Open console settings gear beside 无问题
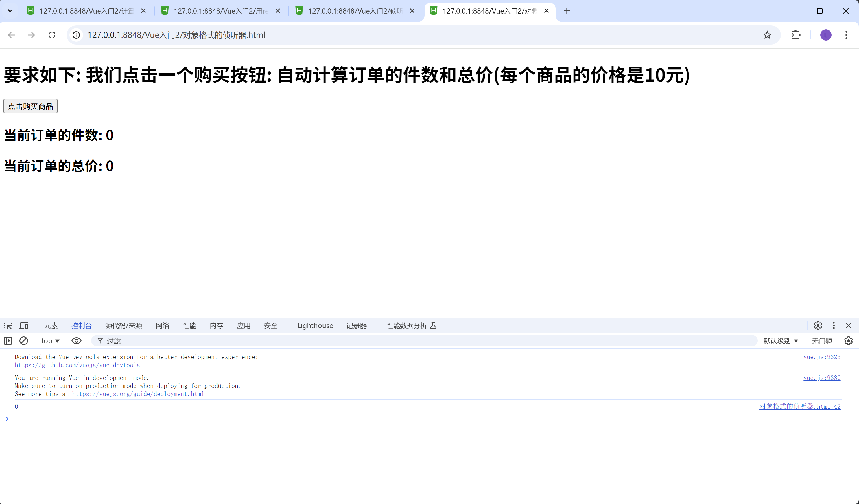This screenshot has height=504, width=859. [849, 340]
